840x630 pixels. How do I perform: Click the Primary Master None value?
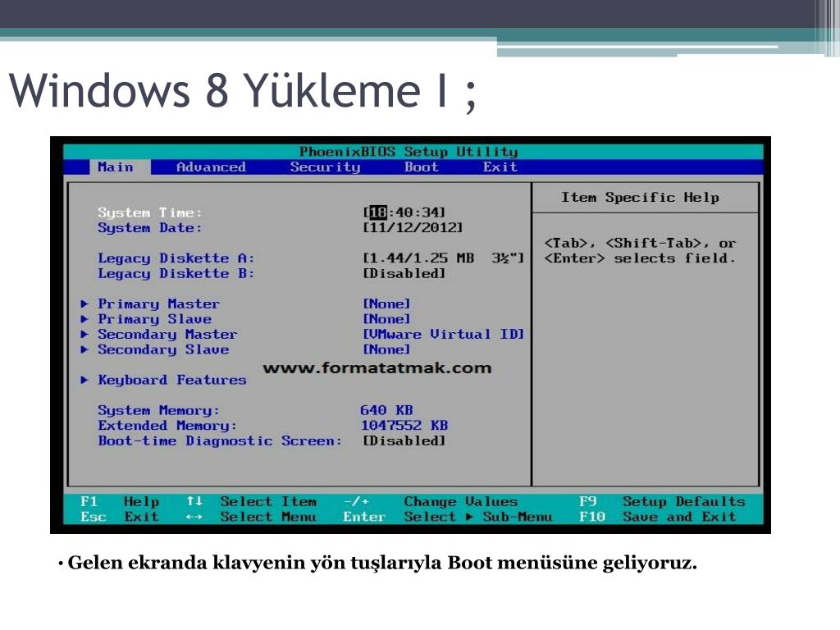pos(386,304)
